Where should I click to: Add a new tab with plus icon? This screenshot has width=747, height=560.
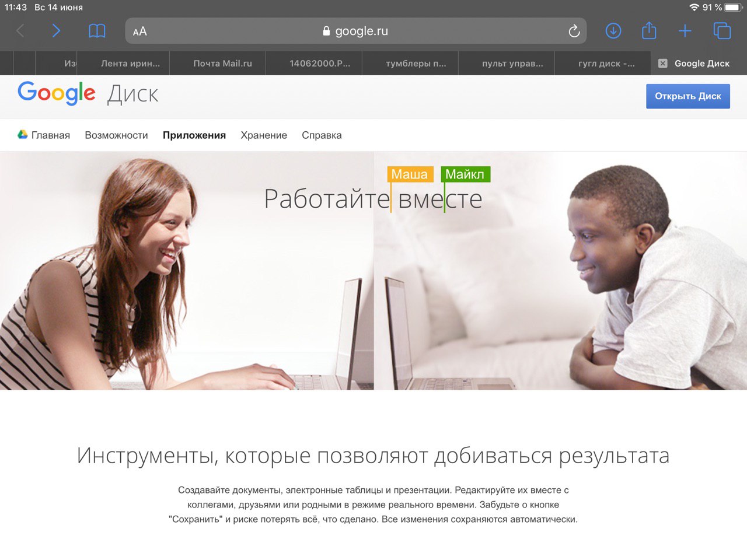point(685,31)
